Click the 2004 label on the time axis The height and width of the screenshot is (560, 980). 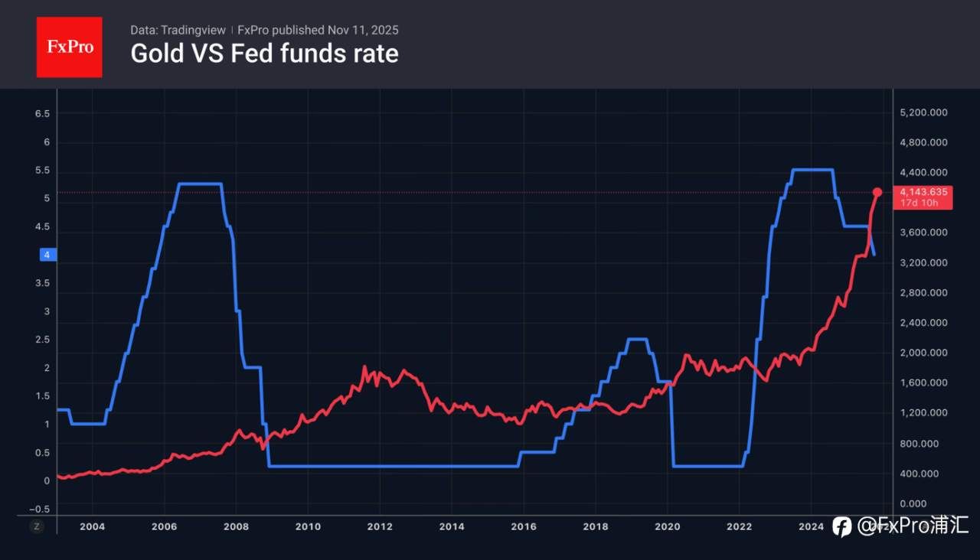click(x=92, y=526)
